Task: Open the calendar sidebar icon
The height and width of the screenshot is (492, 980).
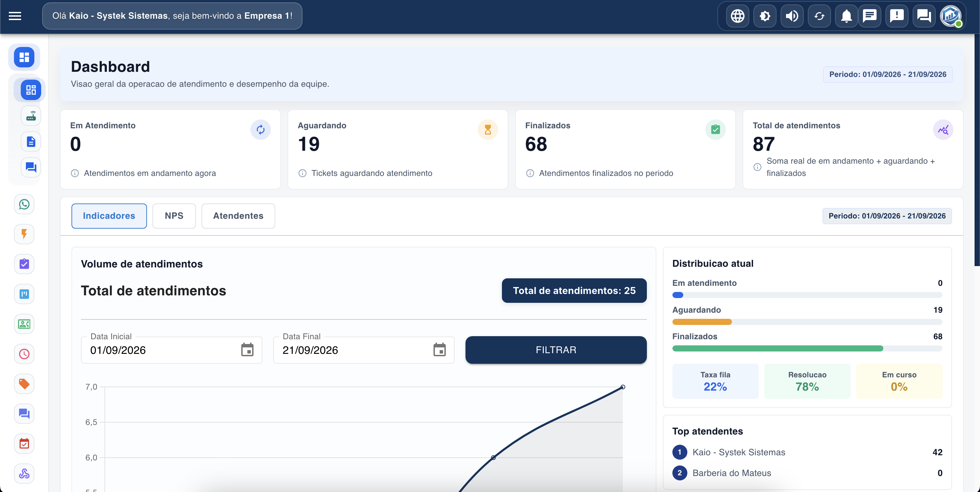Action: coord(24,444)
